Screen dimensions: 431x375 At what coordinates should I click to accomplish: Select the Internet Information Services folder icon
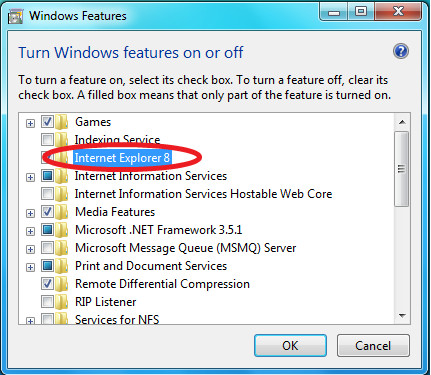[62, 176]
